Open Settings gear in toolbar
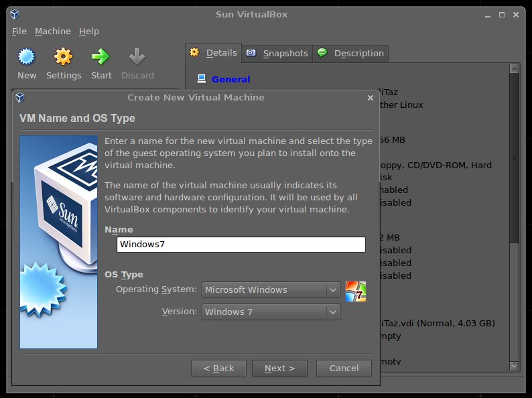Image resolution: width=532 pixels, height=398 pixels. pyautogui.click(x=64, y=57)
